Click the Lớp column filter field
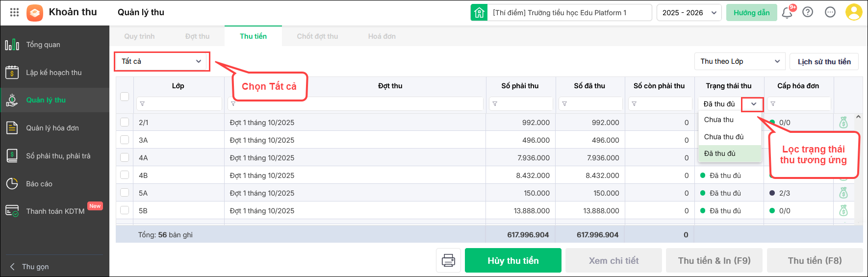Screen dimensions: 868x277 [x=179, y=104]
